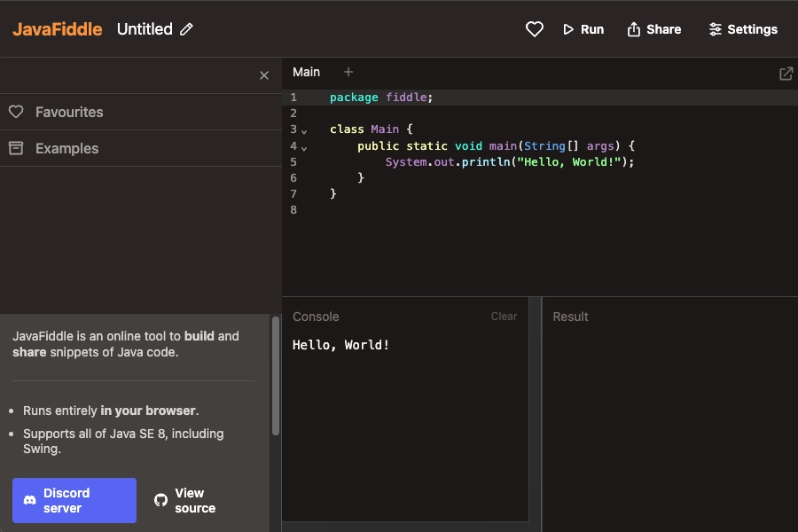Expand the Examples section
Screen dimensions: 798x532
click(x=66, y=148)
